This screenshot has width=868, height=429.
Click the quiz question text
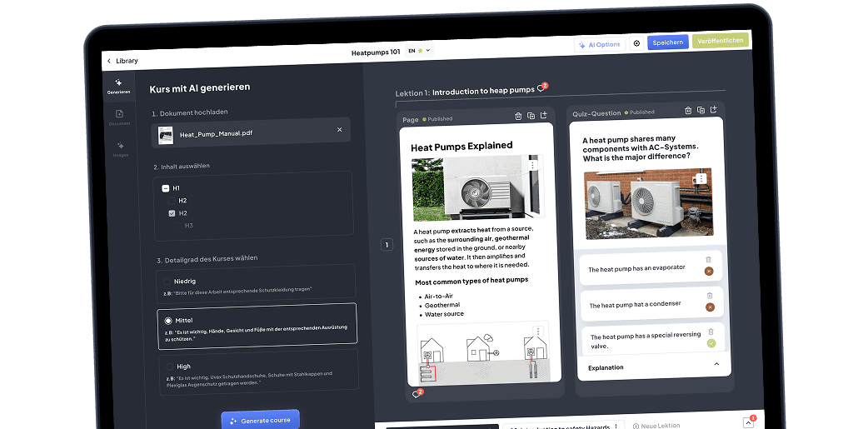point(641,148)
